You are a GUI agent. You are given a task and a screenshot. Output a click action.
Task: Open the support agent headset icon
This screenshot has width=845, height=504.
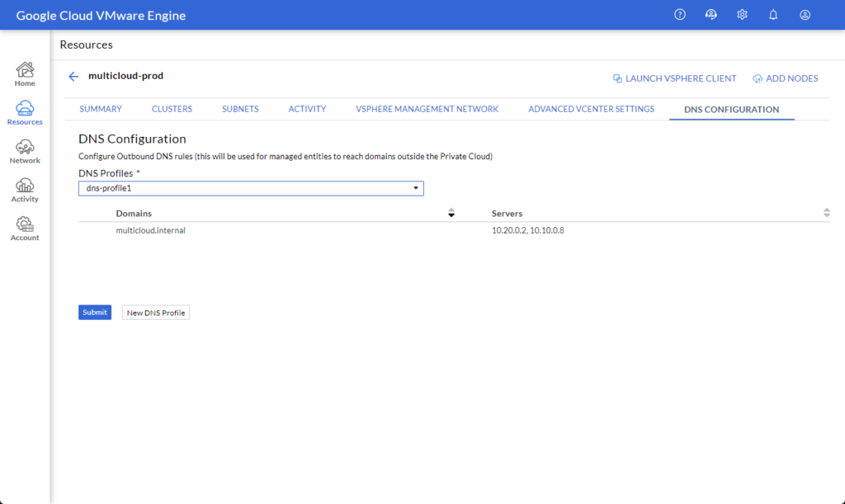[x=710, y=15]
